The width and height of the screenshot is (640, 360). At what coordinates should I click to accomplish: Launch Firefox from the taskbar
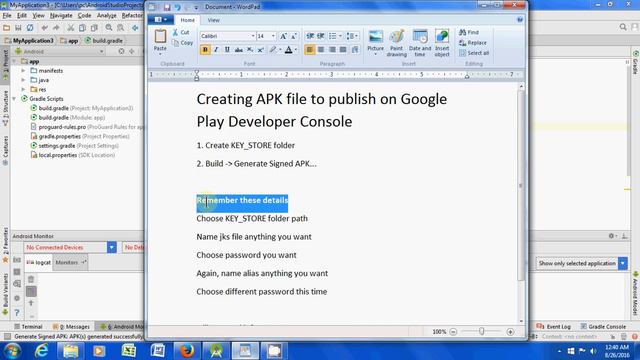[x=187, y=351]
